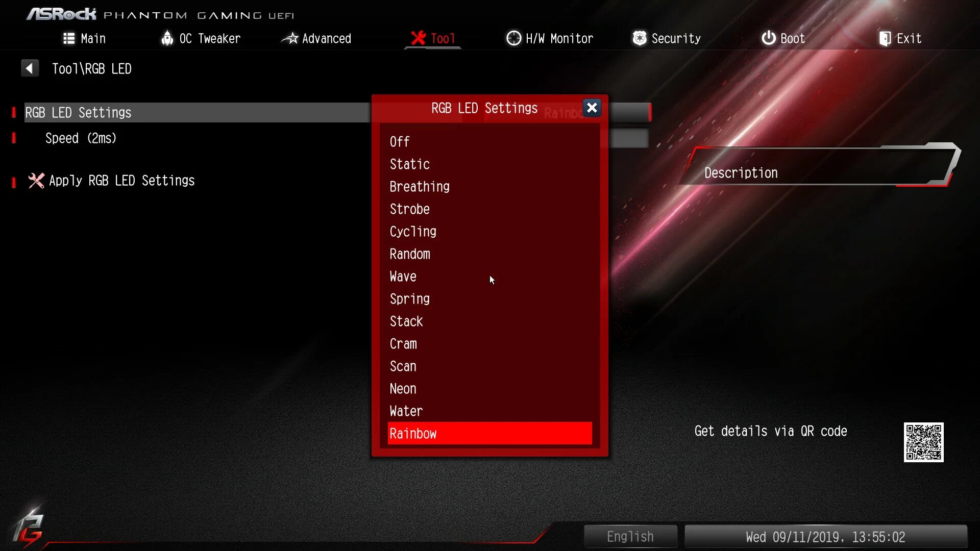The height and width of the screenshot is (551, 980).
Task: Click the OC Tweaker rocket icon
Action: 167,38
